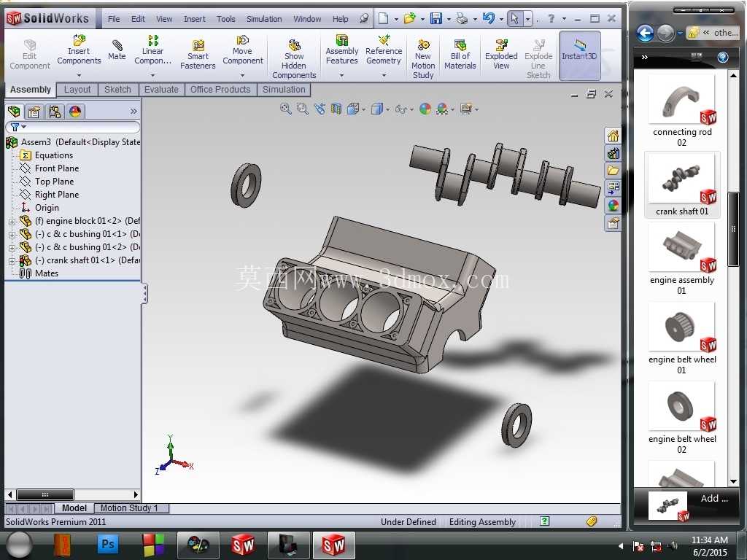Click the Print icon
Screen dimensions: 747x560
[462, 18]
